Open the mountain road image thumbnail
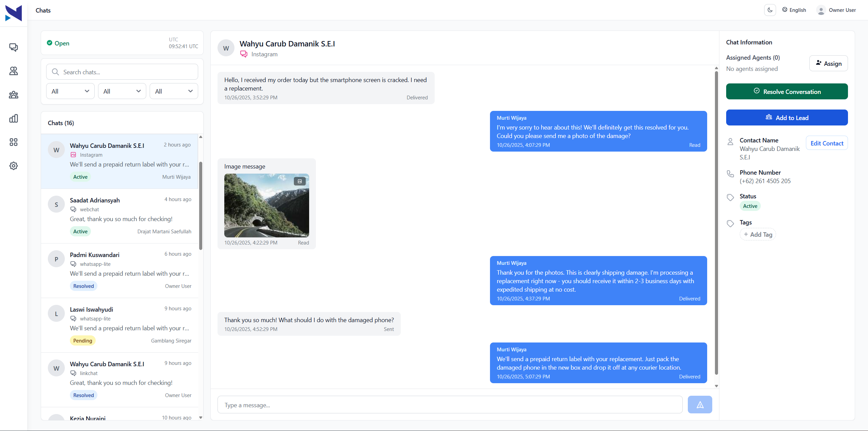868x431 pixels. point(266,205)
